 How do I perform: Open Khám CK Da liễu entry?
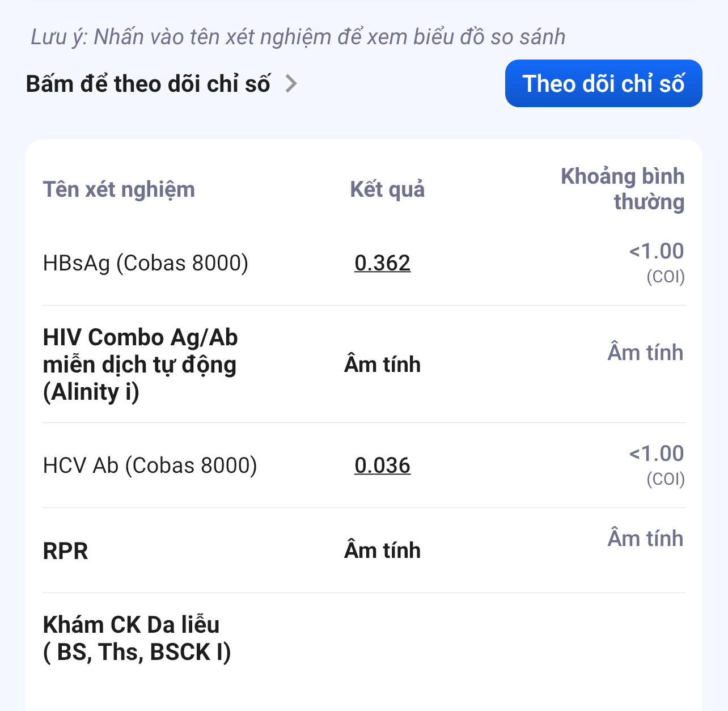pyautogui.click(x=137, y=638)
